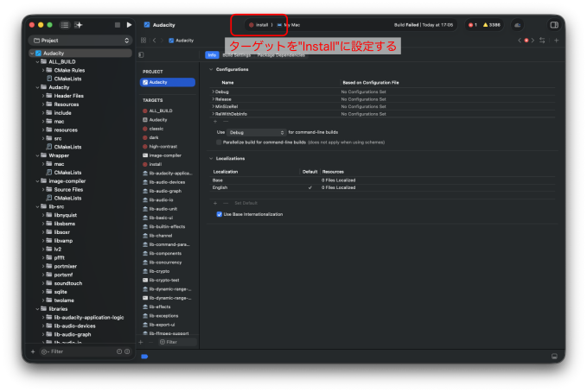Click the editor options swap-arrows icon
The image size is (587, 392).
click(542, 41)
